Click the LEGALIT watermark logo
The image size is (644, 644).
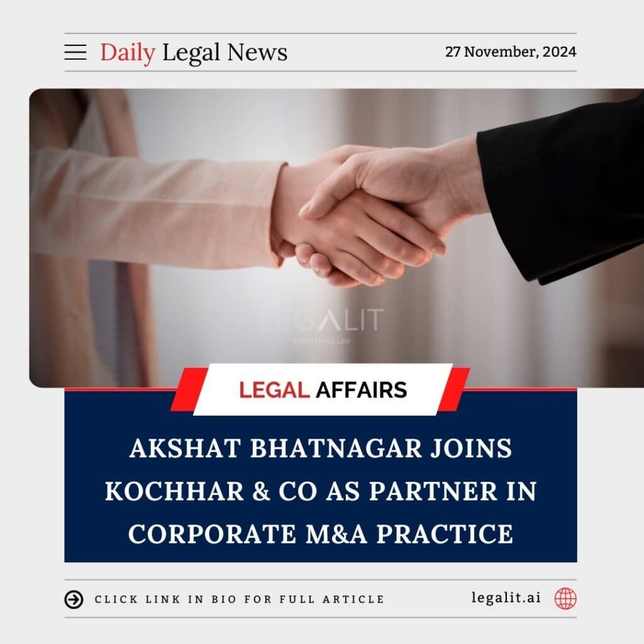[323, 325]
